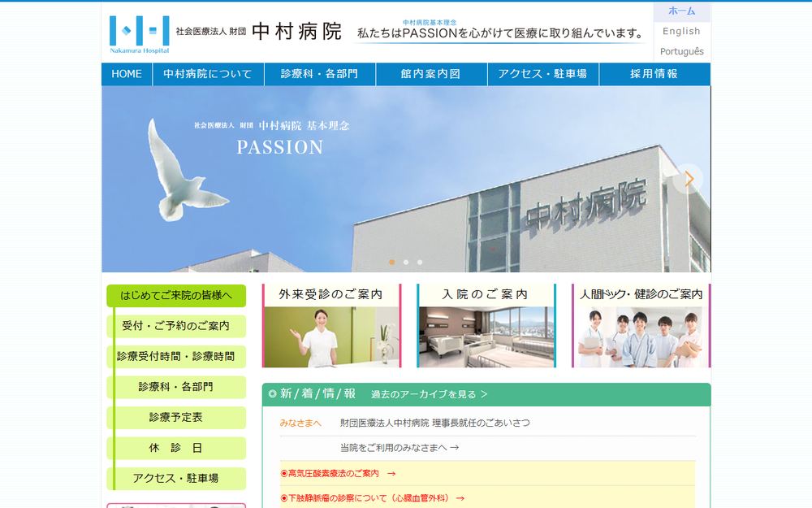This screenshot has width=812, height=508.
Task: Open 休診日 sidebar button
Action: point(176,448)
